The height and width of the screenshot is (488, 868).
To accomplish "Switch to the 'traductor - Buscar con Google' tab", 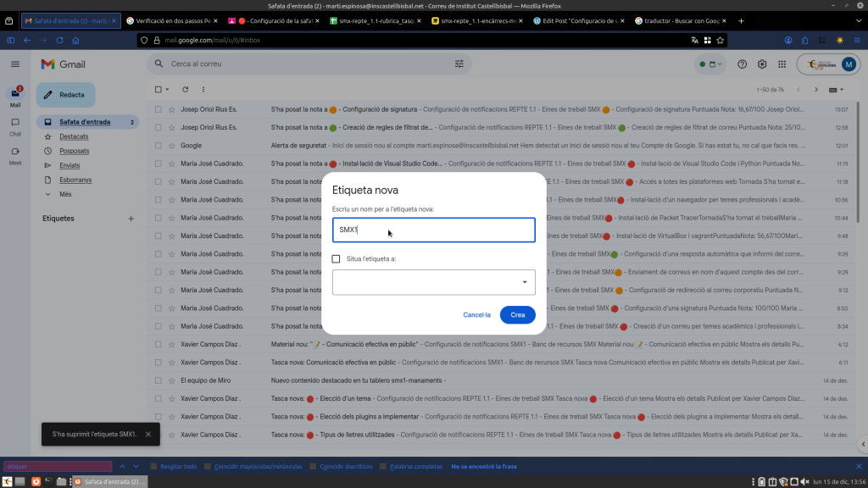I will [x=681, y=20].
